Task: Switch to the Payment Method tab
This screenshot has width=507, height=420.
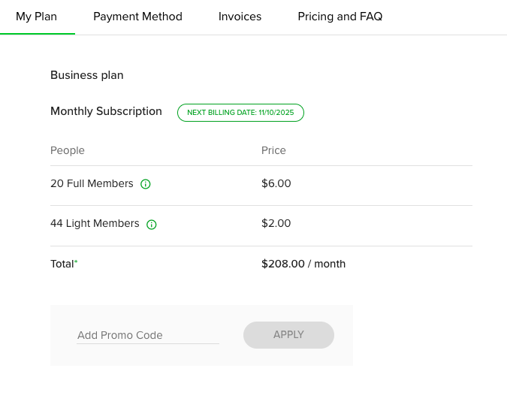Action: [x=137, y=17]
